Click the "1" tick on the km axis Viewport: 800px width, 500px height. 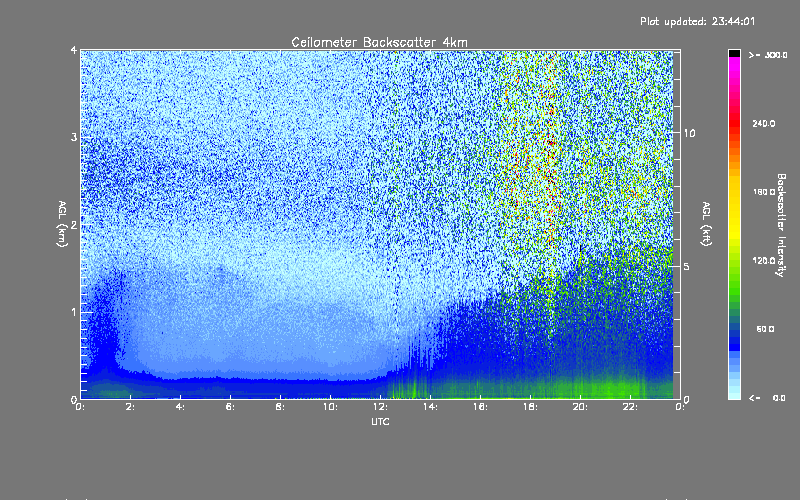pos(74,312)
